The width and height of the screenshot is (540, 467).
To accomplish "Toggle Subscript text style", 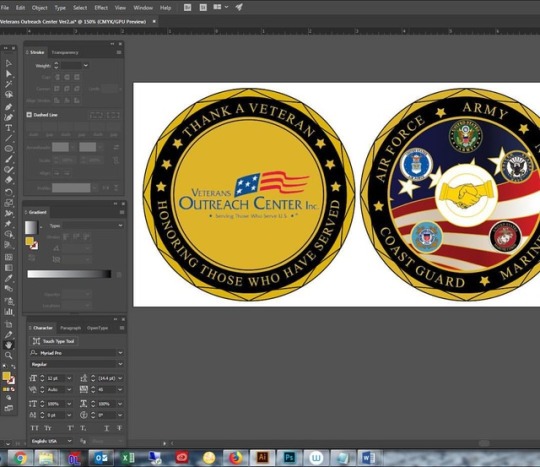I will pos(83,428).
